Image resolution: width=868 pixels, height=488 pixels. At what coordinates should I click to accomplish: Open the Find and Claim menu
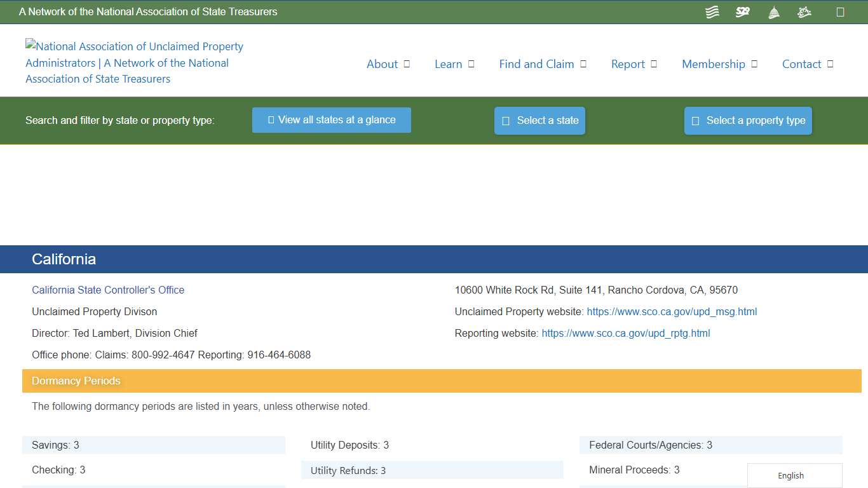[542, 64]
